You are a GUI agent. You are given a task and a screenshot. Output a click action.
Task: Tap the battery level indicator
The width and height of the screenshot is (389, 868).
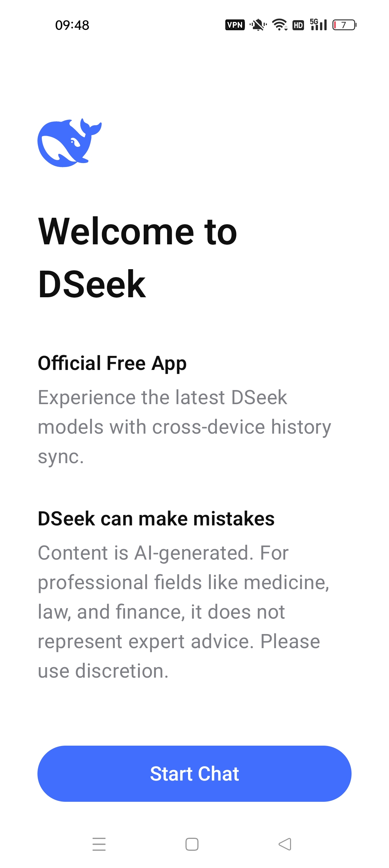click(344, 25)
